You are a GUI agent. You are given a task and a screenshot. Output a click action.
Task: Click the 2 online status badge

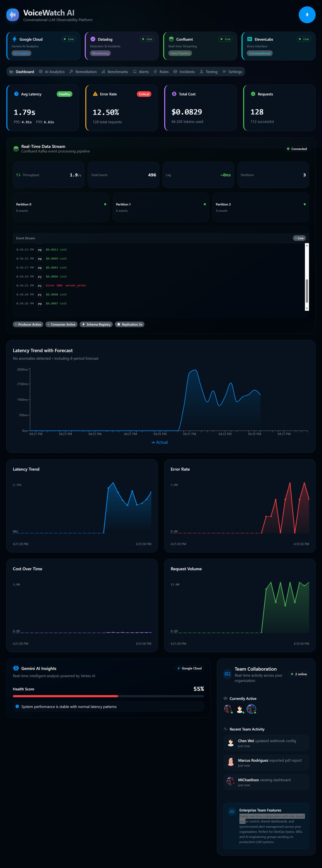tap(299, 674)
